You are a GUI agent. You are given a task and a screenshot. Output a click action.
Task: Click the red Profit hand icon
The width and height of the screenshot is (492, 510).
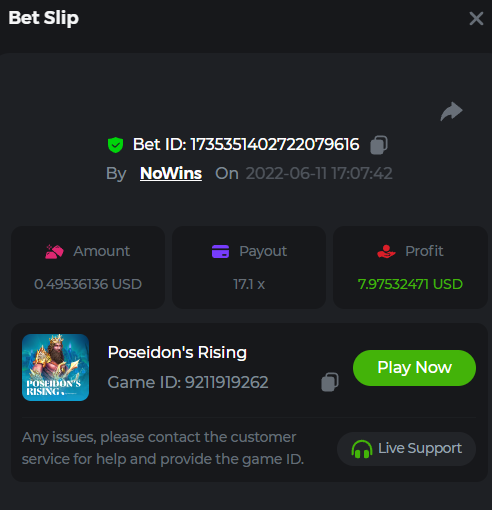click(x=386, y=251)
